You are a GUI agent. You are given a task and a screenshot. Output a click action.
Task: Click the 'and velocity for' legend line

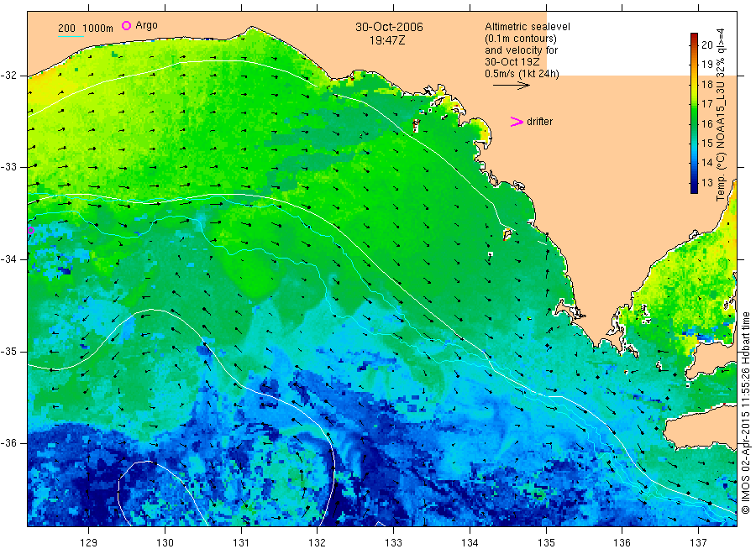[x=521, y=50]
